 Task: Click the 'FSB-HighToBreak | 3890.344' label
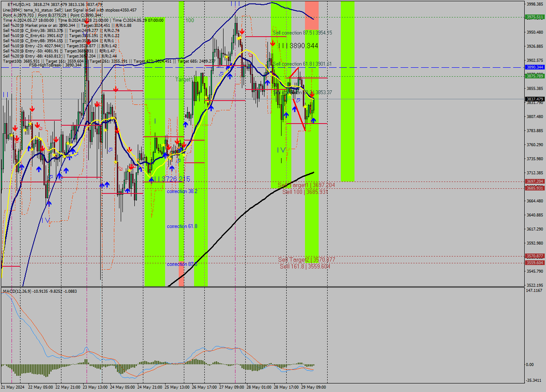point(55,65)
